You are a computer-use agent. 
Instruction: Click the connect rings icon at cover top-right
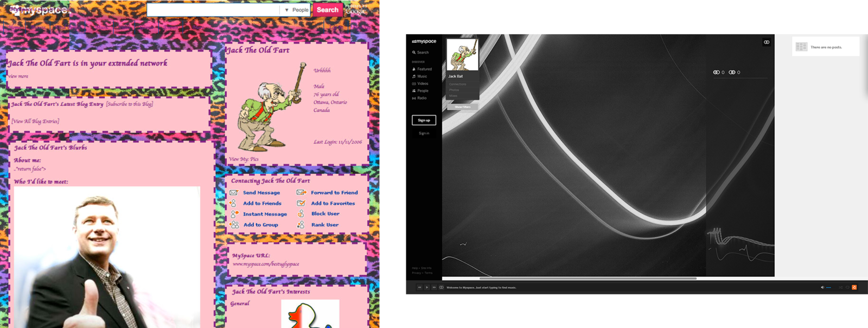tap(767, 42)
